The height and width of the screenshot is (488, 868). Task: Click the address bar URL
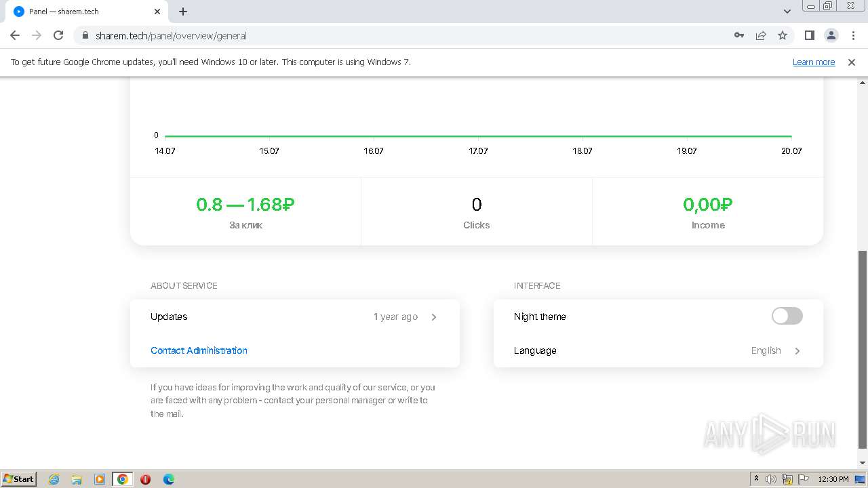pos(171,35)
